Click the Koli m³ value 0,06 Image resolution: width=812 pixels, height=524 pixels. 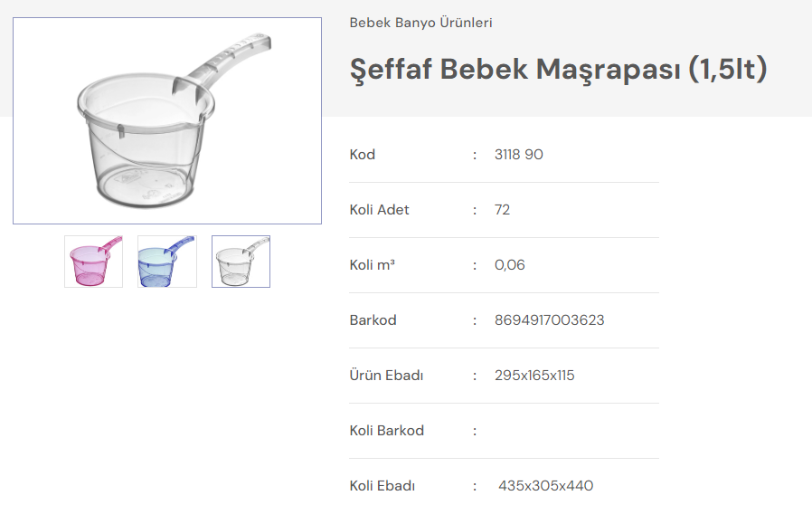tap(510, 265)
